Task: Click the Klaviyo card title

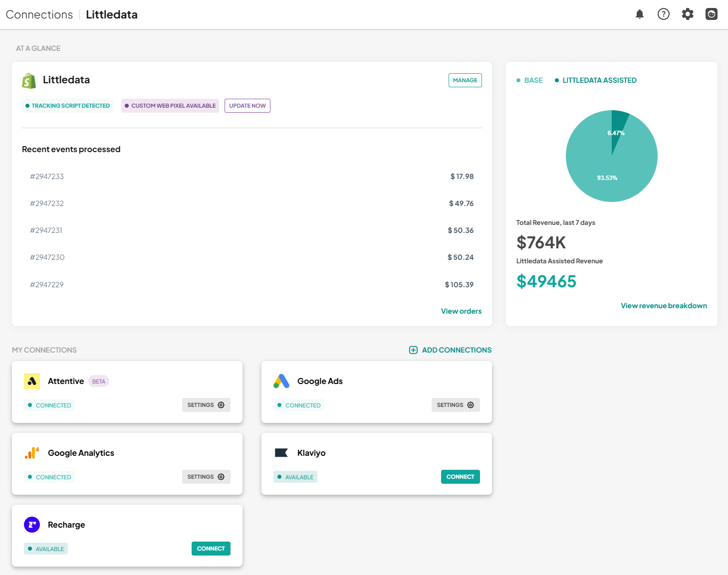Action: (x=311, y=453)
